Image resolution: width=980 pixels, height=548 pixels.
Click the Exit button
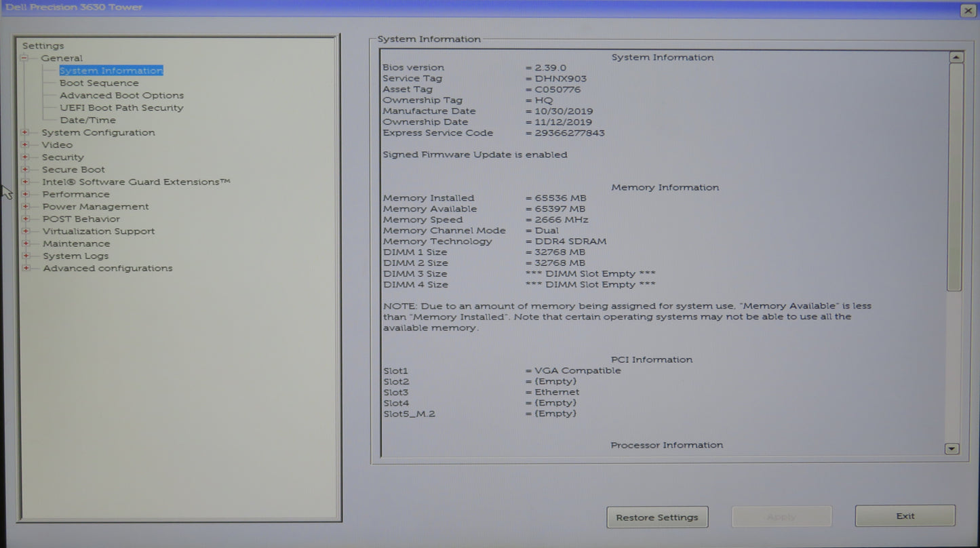[905, 516]
